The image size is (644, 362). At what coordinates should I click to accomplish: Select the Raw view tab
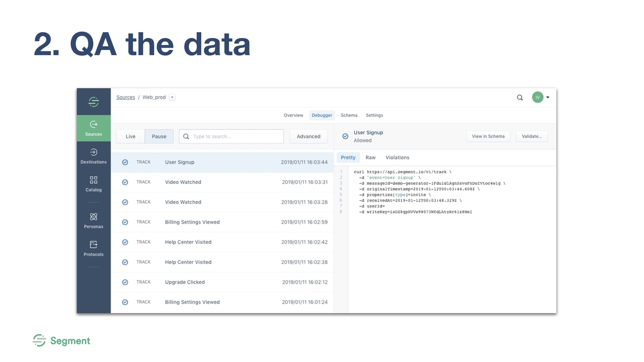click(x=371, y=158)
